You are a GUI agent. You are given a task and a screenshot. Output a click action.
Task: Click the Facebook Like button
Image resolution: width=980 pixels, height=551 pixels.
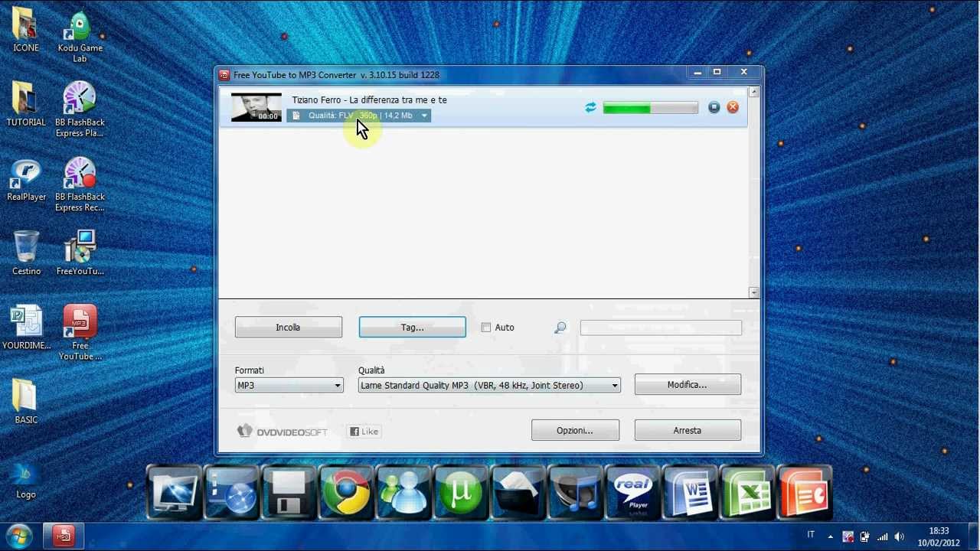pos(364,432)
